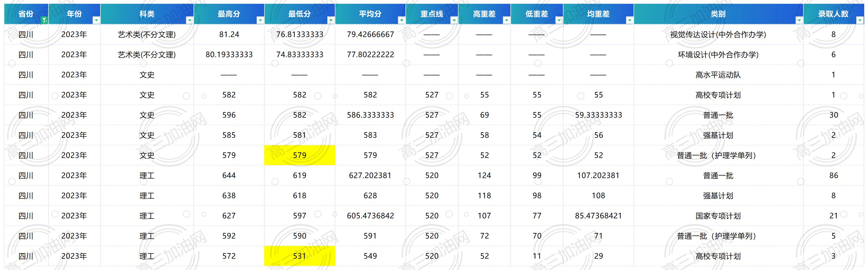
Task: Click the 79.42666667 average cell
Action: pyautogui.click(x=370, y=34)
